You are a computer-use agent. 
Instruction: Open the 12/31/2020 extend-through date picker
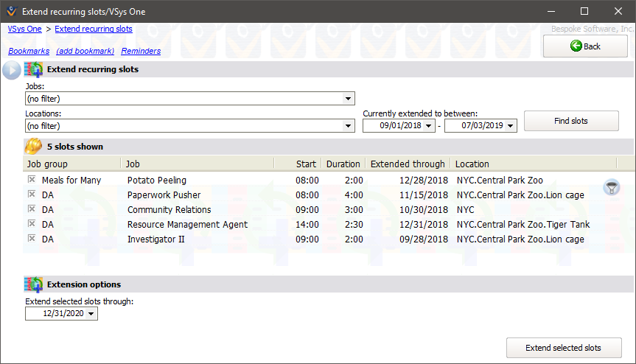tap(91, 314)
